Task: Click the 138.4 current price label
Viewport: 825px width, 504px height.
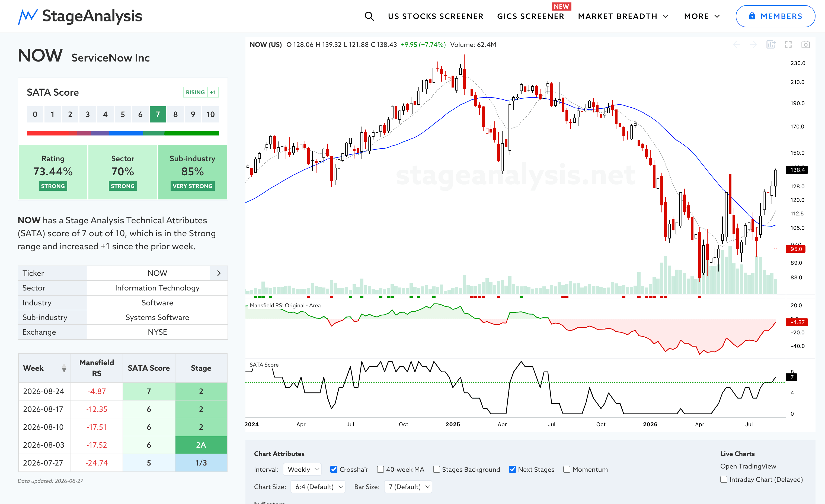Action: click(797, 170)
